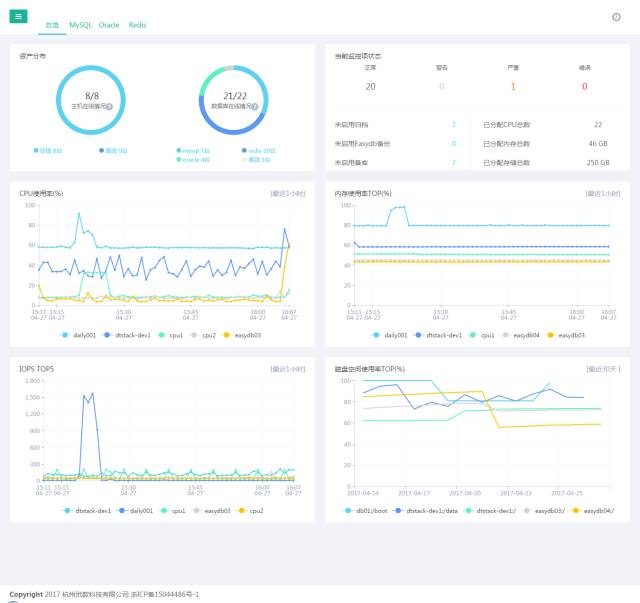
Task: Toggle dtstack-dev1:/data series in disk legend
Action: pos(426,511)
